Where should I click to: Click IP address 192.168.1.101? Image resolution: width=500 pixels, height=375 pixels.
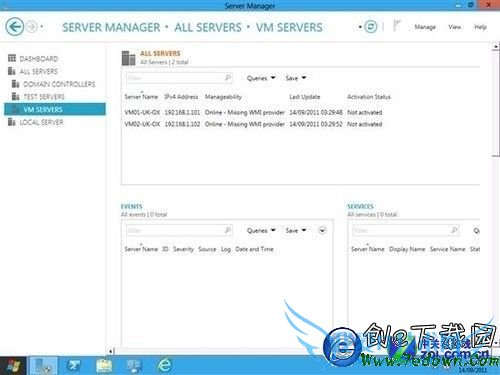(x=182, y=112)
